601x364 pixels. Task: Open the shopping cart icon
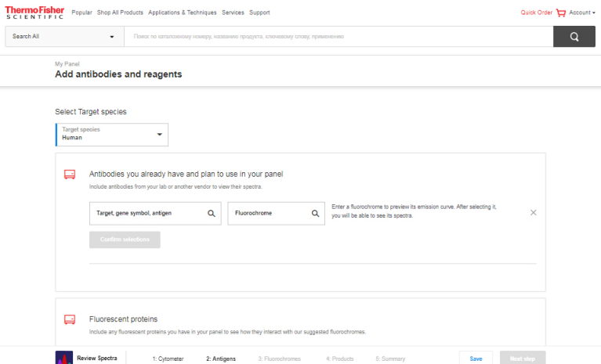coord(561,13)
